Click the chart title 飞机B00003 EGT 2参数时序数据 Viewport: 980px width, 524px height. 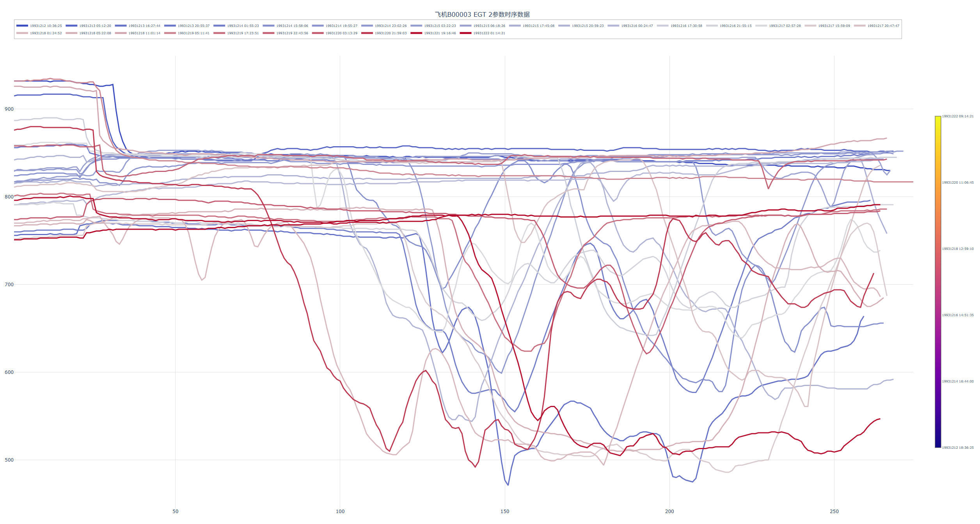482,14
